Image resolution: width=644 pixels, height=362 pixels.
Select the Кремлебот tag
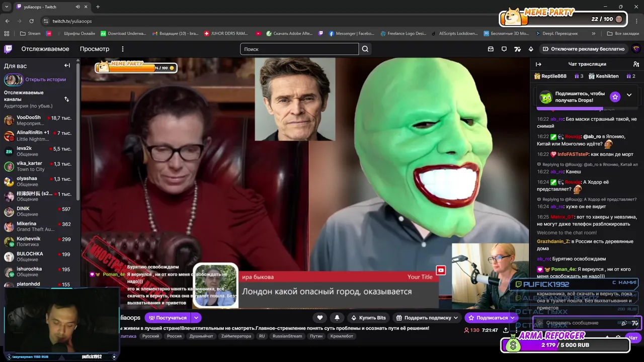342,336
